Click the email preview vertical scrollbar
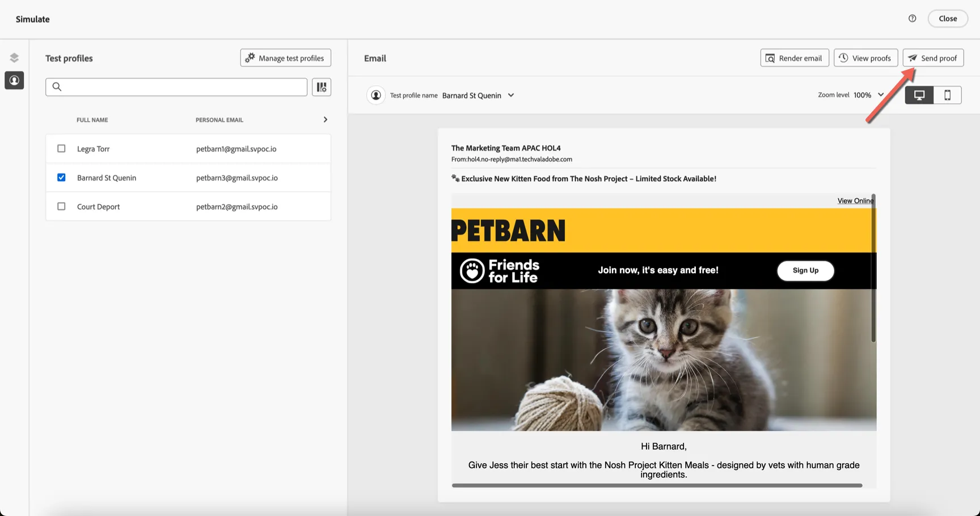Viewport: 980px width, 516px height. point(873,268)
